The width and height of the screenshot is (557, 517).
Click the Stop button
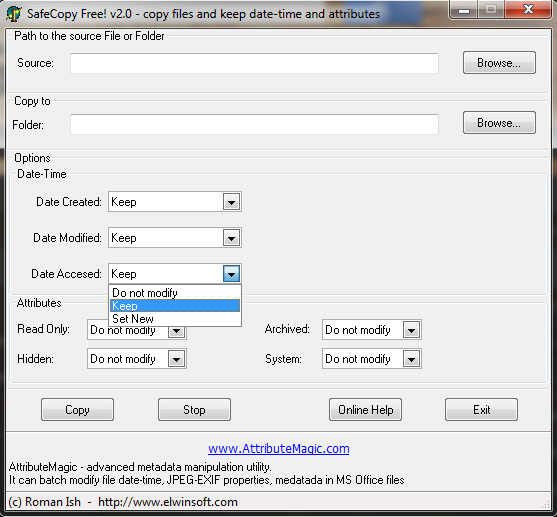[x=194, y=410]
